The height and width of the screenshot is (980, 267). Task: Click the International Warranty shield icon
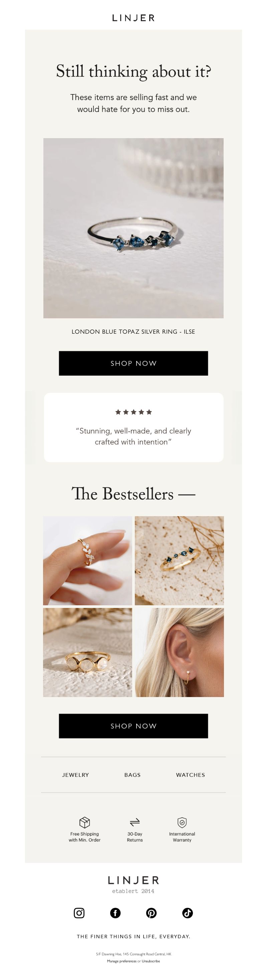182,822
